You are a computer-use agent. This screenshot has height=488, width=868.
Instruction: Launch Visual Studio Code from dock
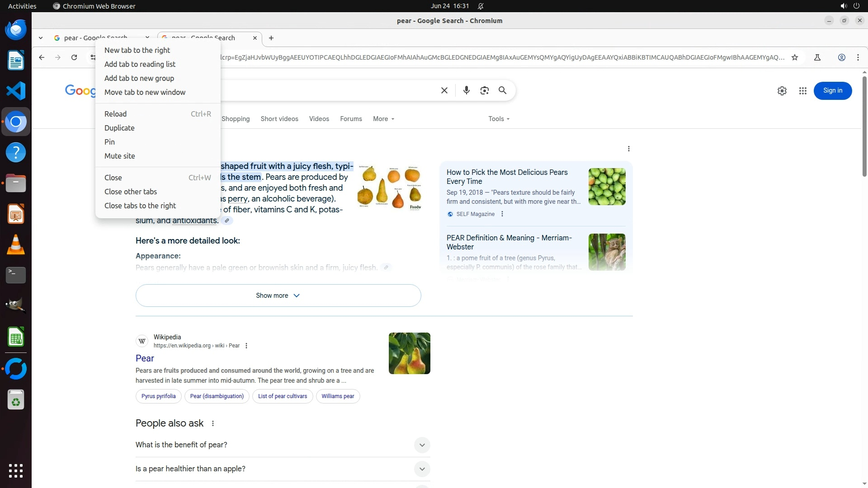[x=16, y=91]
